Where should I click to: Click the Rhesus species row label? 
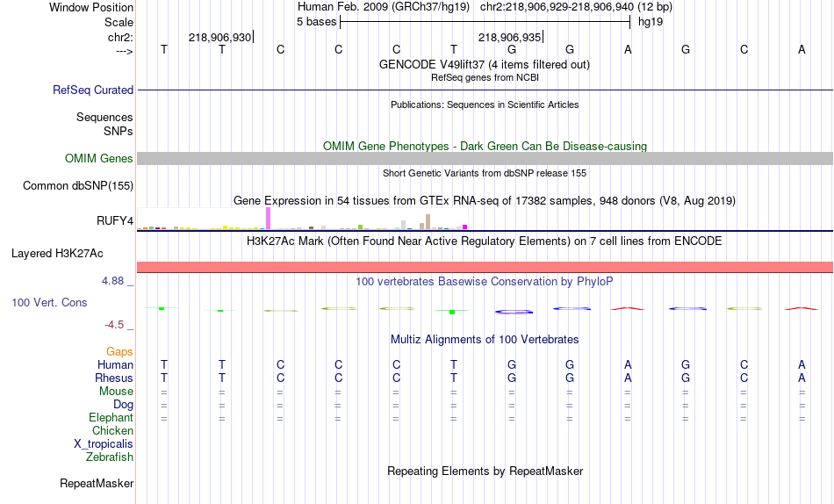tap(114, 378)
